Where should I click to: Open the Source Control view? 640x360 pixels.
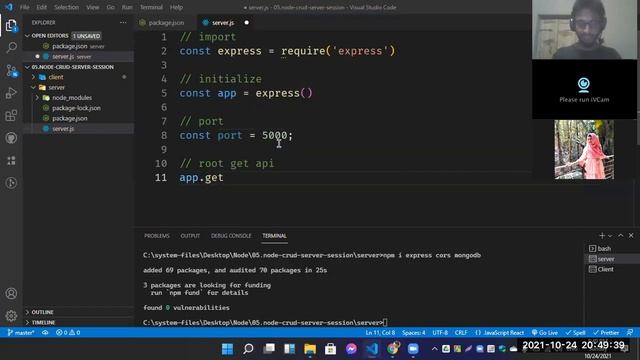tap(11, 71)
